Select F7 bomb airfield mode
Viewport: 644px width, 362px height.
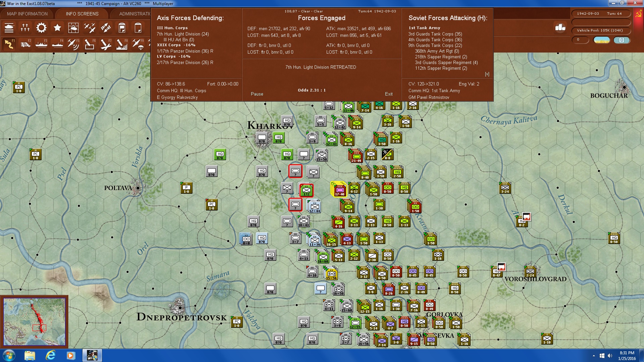(x=106, y=44)
